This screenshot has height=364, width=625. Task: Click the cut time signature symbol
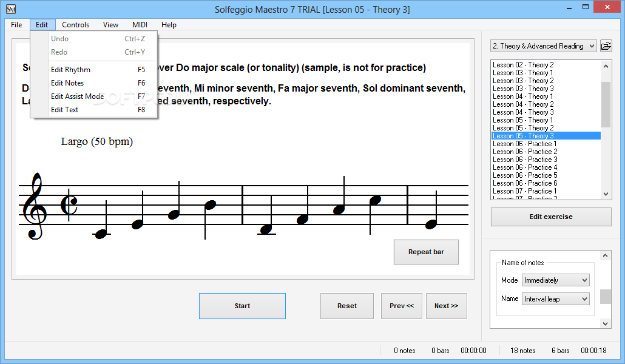[x=69, y=205]
